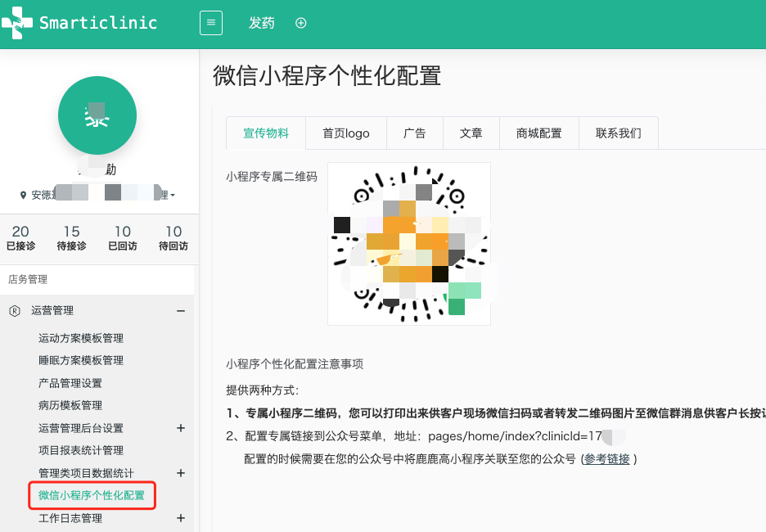This screenshot has width=766, height=532.
Task: Open the 参考链接 hyperlink
Action: pos(606,459)
